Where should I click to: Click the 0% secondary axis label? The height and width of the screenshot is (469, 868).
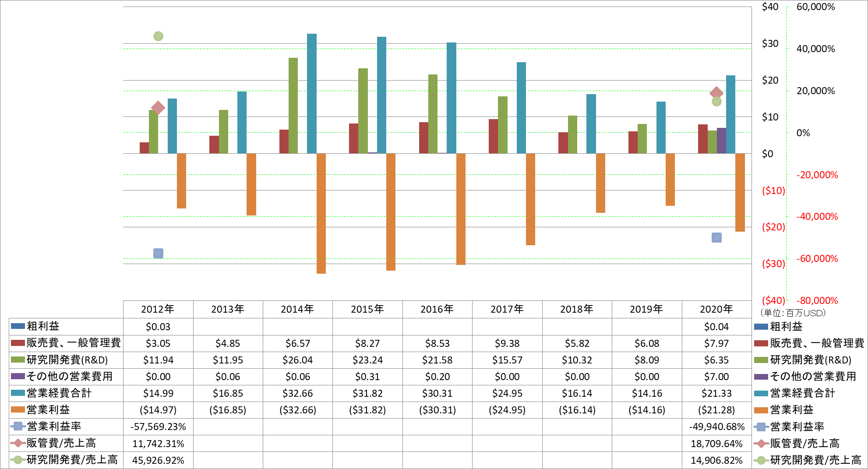[x=803, y=133]
